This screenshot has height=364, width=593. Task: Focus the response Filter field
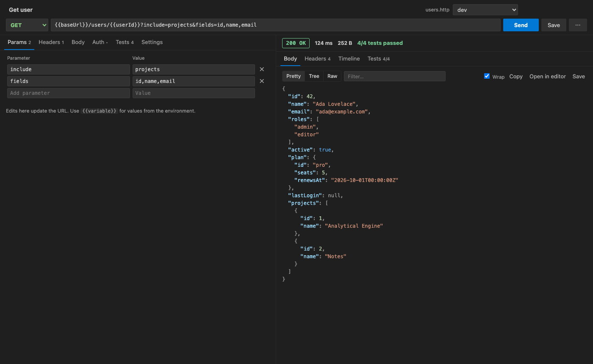(395, 76)
